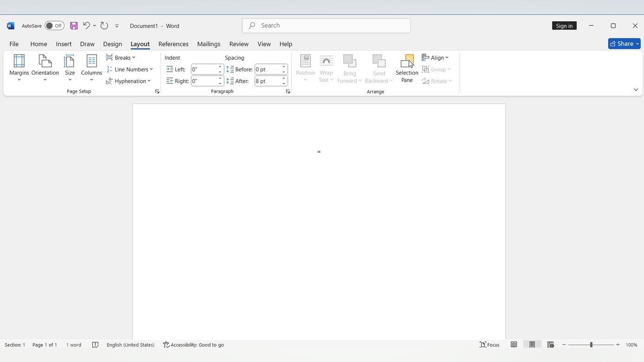Open the Customize Quick Access Toolbar arrow

pos(117,26)
